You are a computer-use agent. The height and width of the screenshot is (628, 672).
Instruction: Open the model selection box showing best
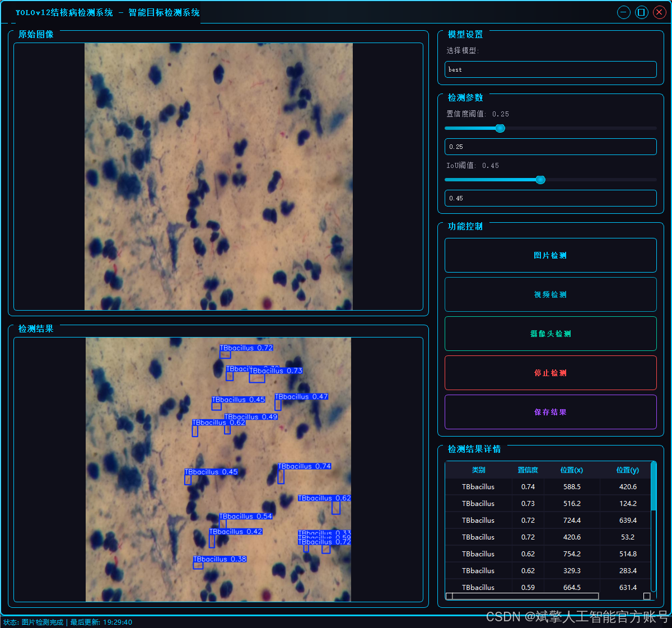tap(550, 69)
